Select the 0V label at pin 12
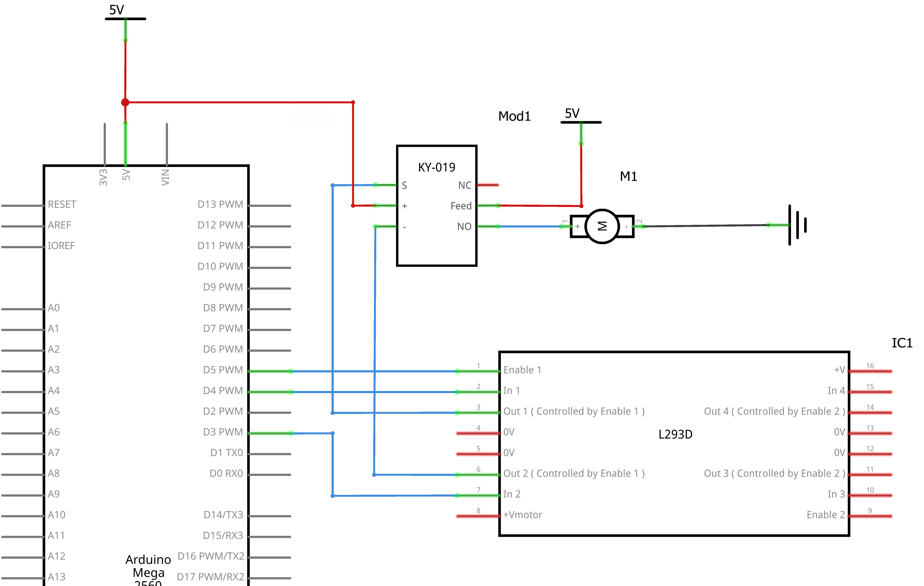The image size is (924, 586). coord(840,453)
